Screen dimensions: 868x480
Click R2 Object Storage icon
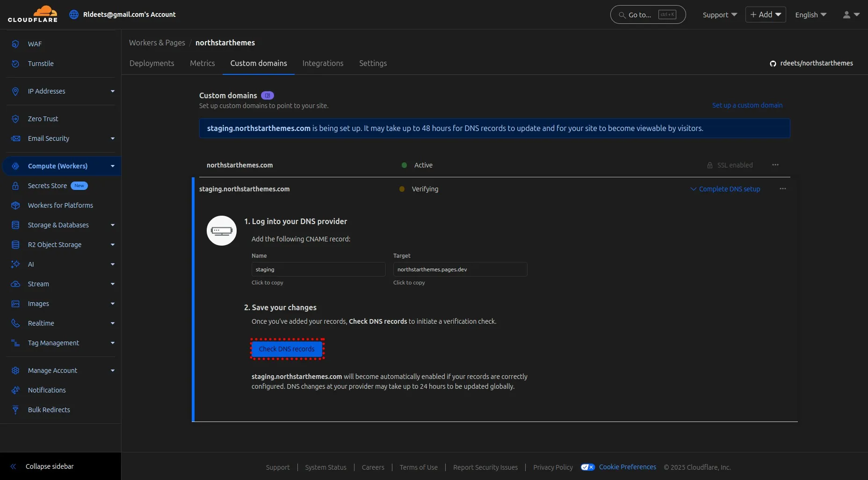coord(15,245)
